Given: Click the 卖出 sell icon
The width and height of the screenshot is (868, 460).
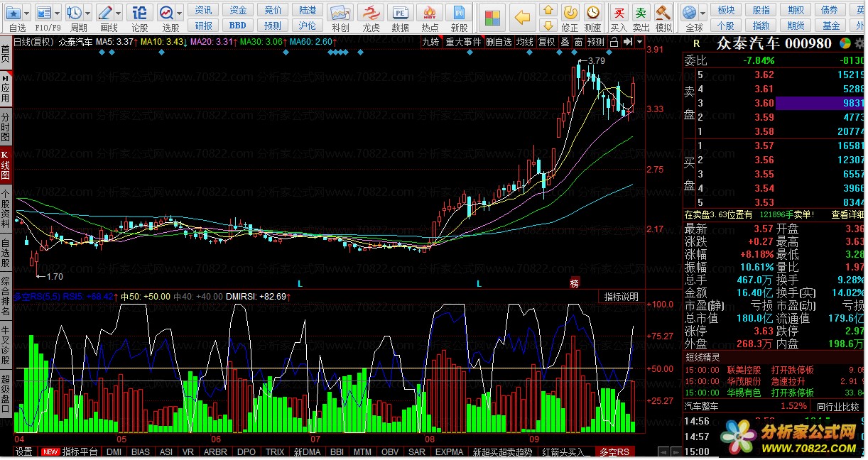Looking at the screenshot, I should pyautogui.click(x=641, y=13).
